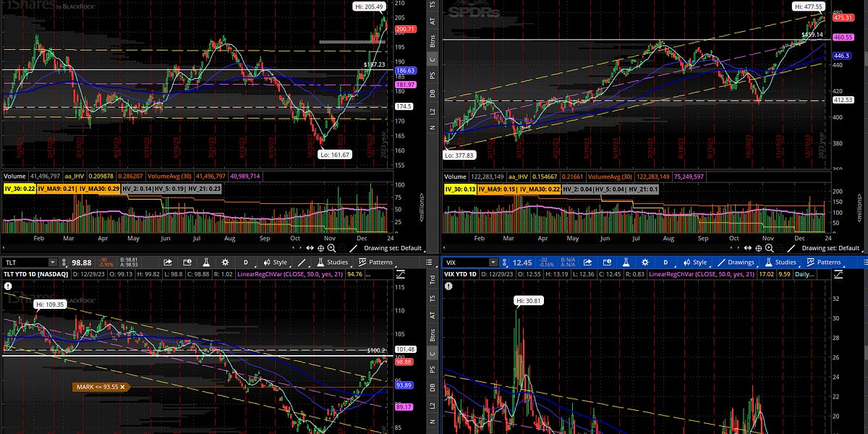Click the warning exclamation icon on the VIX chart
Viewport: 868px width, 434px height.
pyautogui.click(x=448, y=286)
